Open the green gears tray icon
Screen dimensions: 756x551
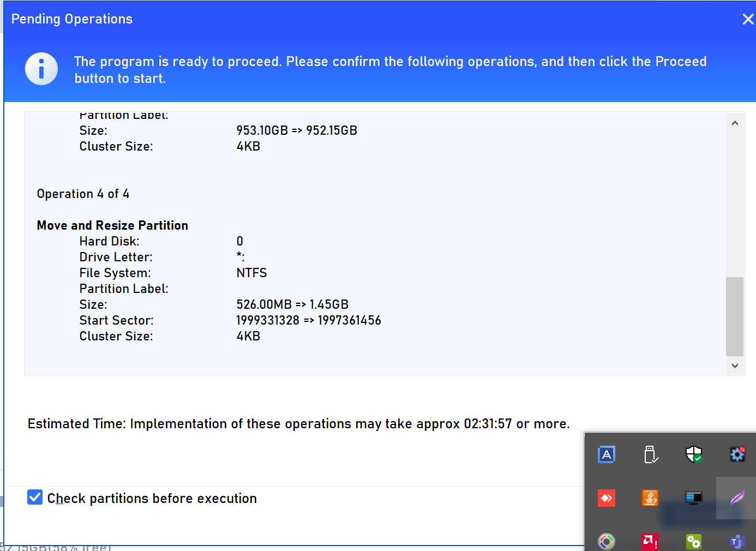click(x=694, y=542)
